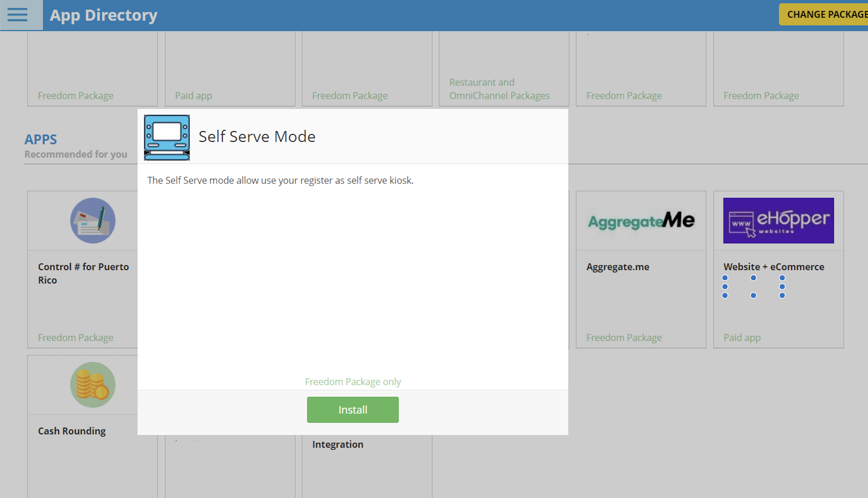Click the App Directory page title

(103, 15)
